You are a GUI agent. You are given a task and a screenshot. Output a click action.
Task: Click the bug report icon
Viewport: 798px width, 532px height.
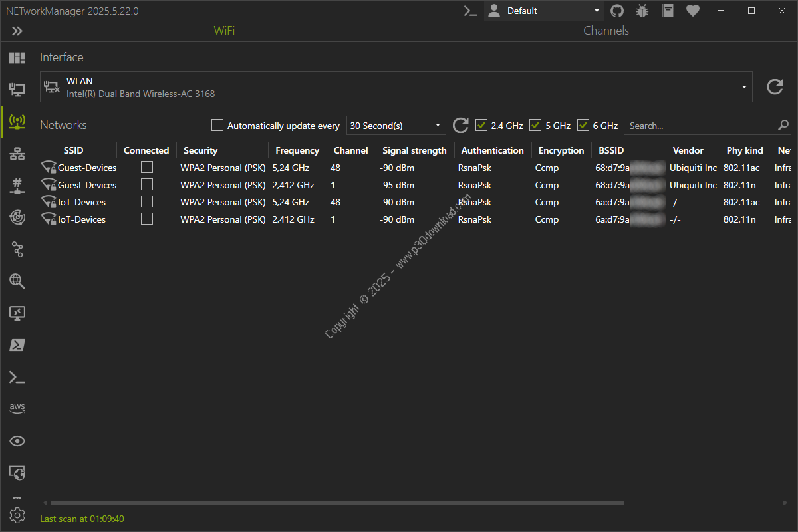(642, 11)
